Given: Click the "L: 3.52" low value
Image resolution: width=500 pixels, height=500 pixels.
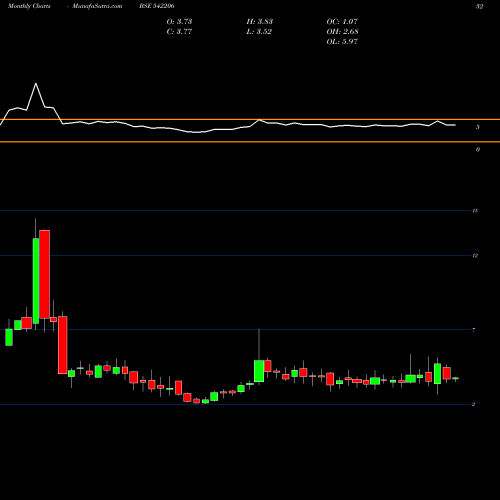Looking at the screenshot, I should click(259, 31).
